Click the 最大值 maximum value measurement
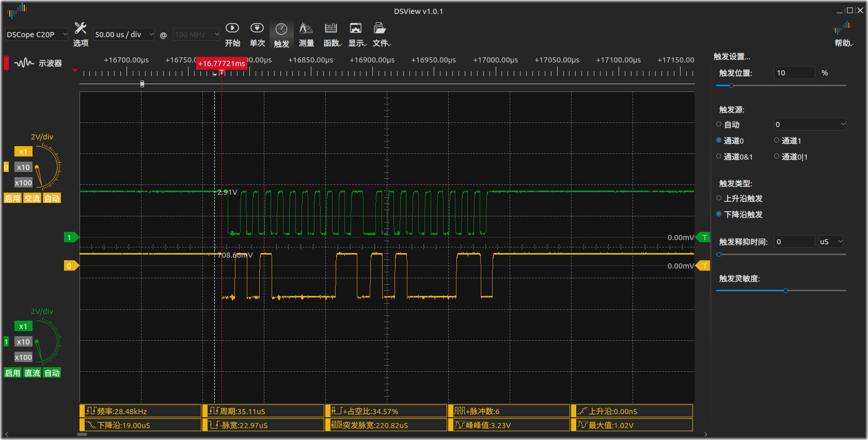Image resolution: width=868 pixels, height=440 pixels. click(632, 425)
